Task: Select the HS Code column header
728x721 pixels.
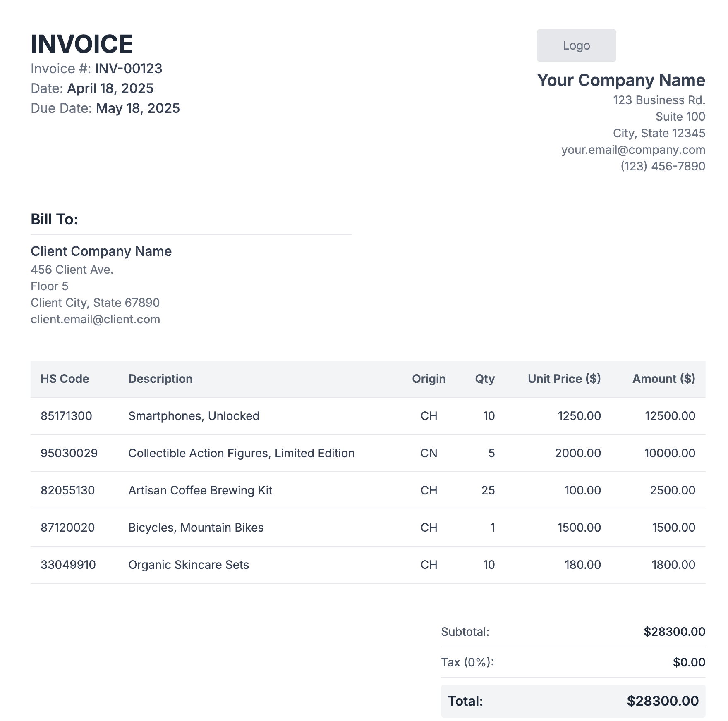Action: coord(65,379)
